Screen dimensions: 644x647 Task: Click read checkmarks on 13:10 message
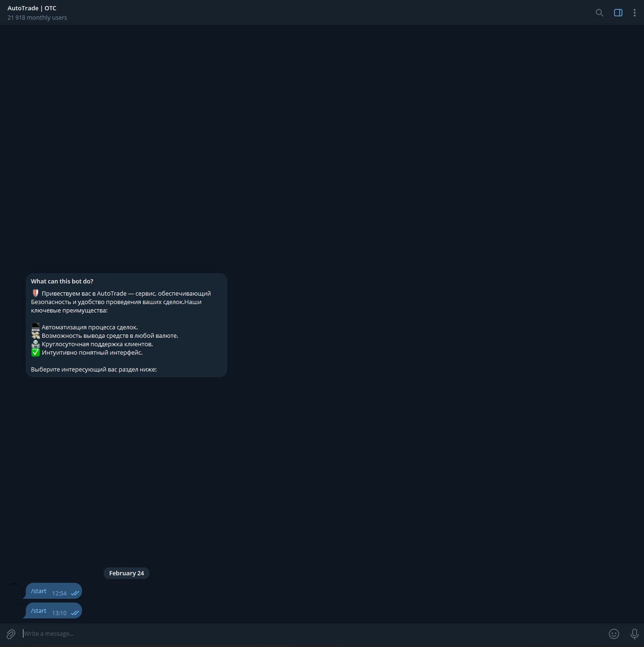[75, 613]
